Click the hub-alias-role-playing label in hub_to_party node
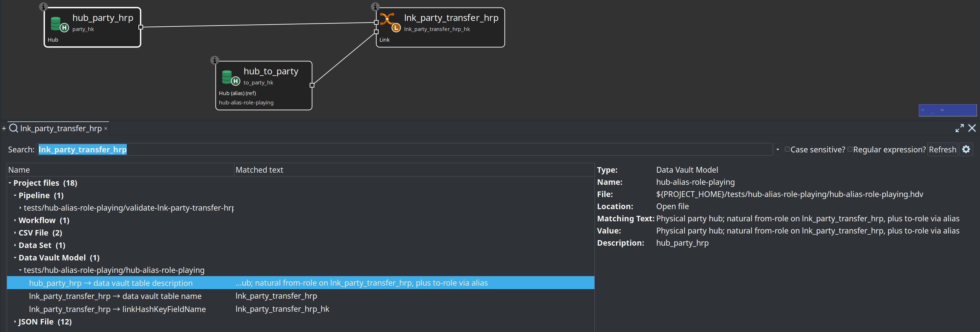 point(246,103)
